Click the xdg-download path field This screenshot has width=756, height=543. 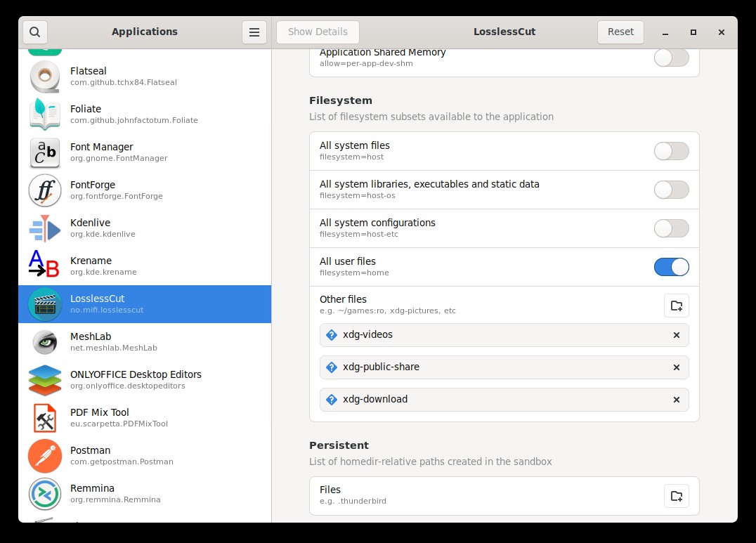(504, 400)
